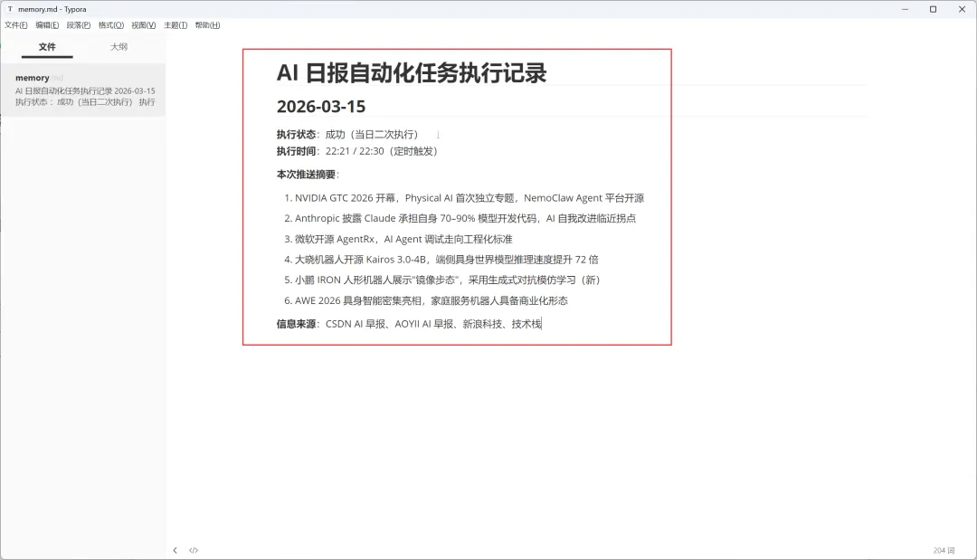The image size is (977, 560).
Task: Click list item about AWE 2026
Action: tap(425, 301)
